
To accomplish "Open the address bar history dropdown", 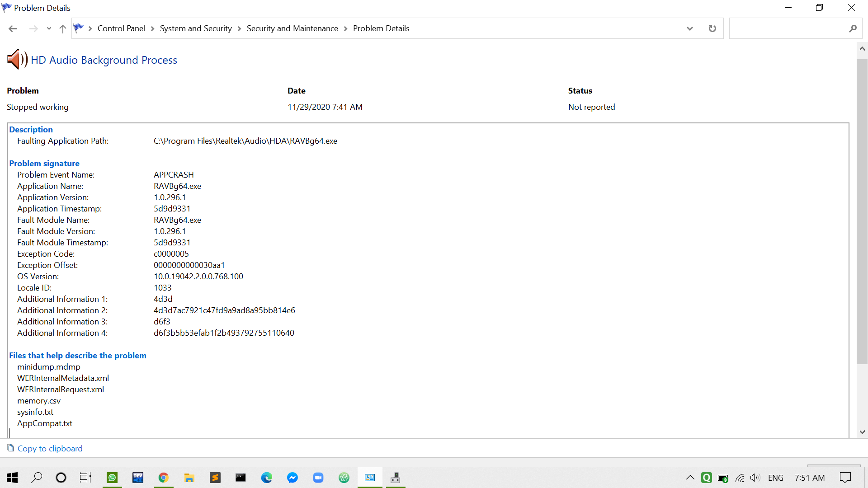I will click(x=690, y=28).
